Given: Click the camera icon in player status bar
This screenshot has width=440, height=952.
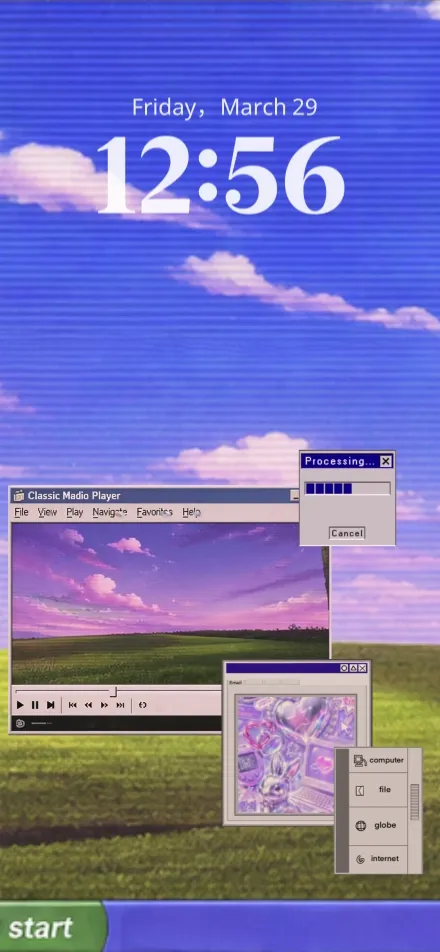Looking at the screenshot, I should pos(20,723).
